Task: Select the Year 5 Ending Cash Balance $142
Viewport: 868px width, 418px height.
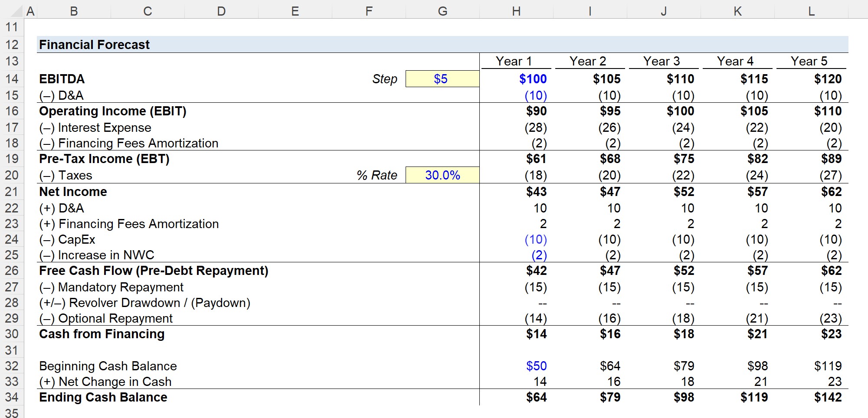Action: click(811, 397)
